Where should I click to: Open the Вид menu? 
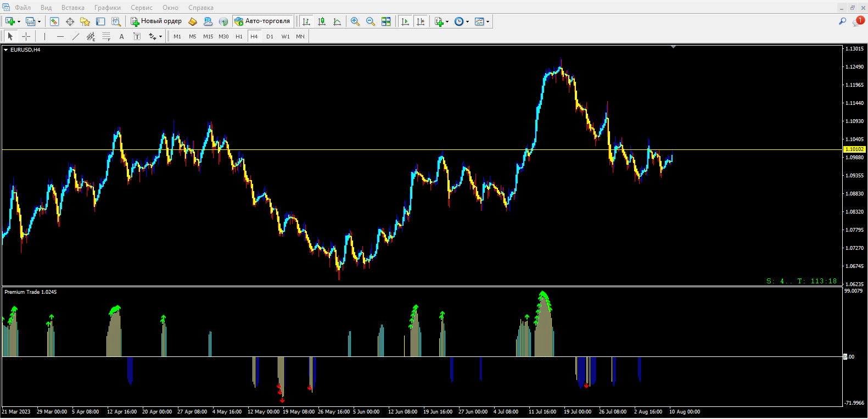click(x=46, y=8)
